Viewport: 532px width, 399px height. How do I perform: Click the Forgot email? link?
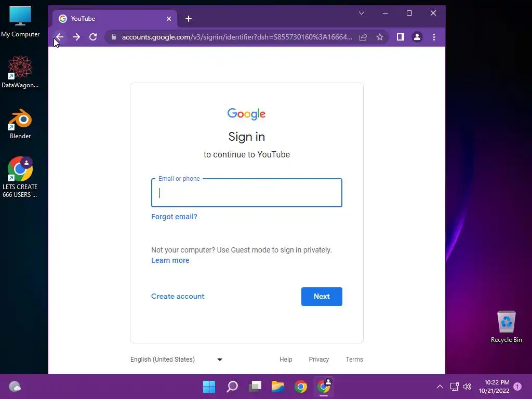click(x=174, y=217)
